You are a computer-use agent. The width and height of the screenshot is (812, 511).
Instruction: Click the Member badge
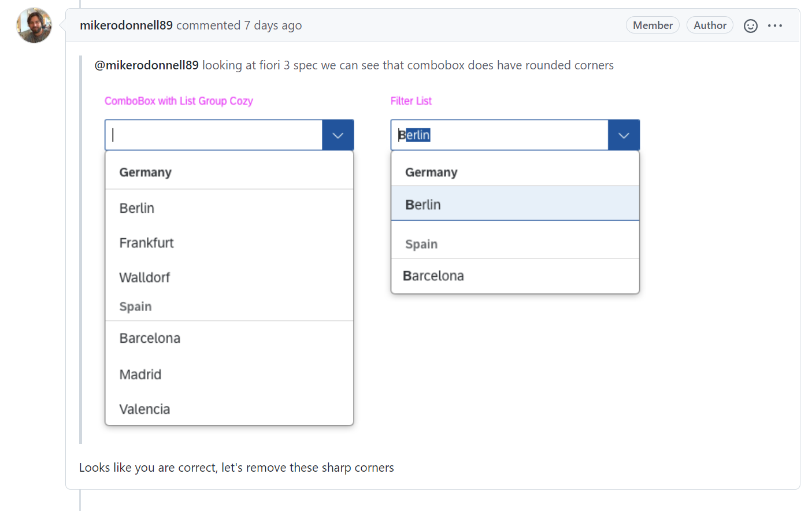(x=652, y=25)
